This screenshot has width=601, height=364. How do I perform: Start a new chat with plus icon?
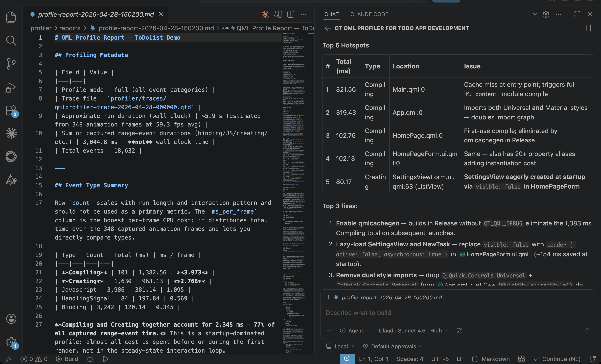coord(527,14)
